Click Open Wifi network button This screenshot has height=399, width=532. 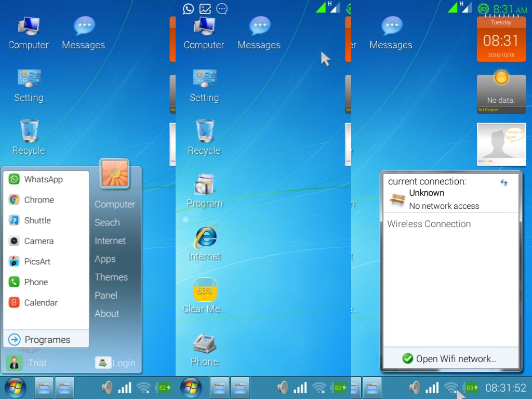click(450, 358)
